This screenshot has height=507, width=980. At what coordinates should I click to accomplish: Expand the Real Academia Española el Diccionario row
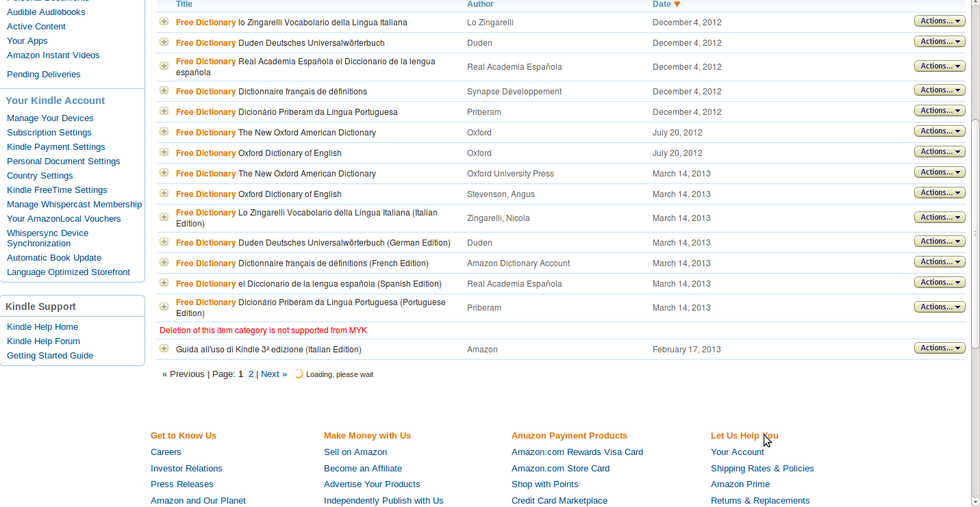164,66
